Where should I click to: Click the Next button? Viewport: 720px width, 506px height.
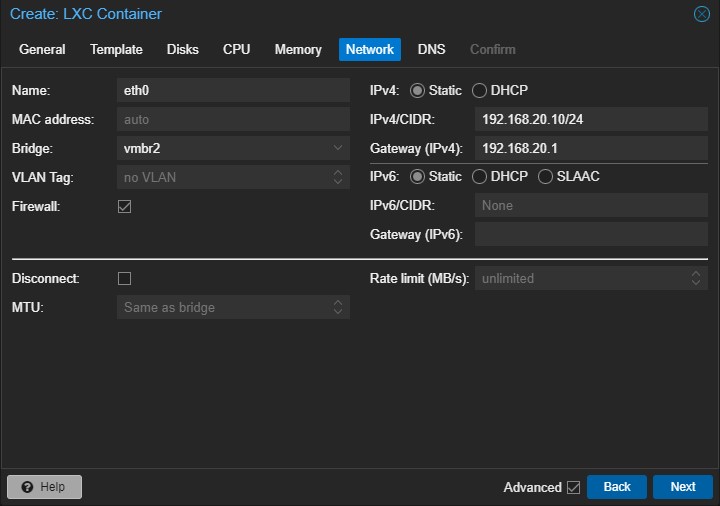click(x=682, y=487)
